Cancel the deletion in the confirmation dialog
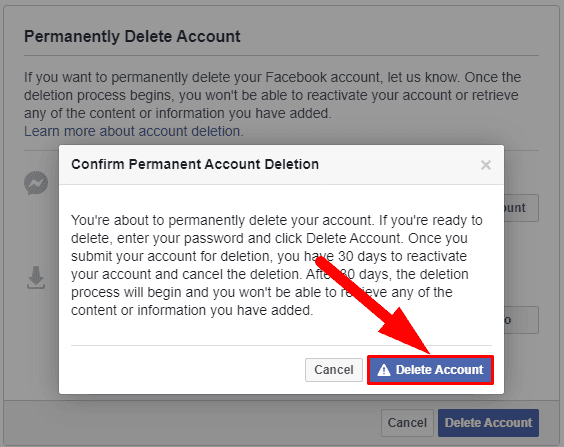Screen dimensions: 564x447 (334, 370)
